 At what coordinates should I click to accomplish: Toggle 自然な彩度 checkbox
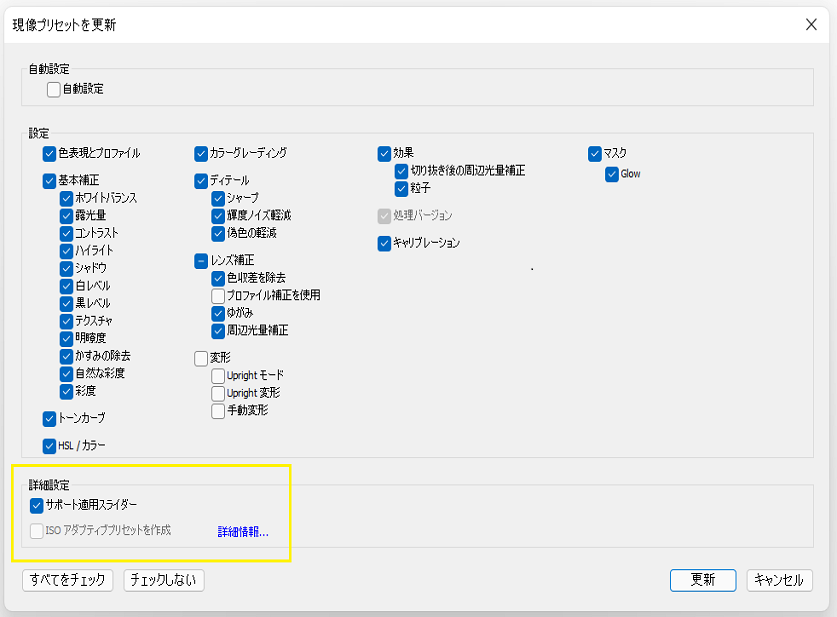tap(66, 374)
